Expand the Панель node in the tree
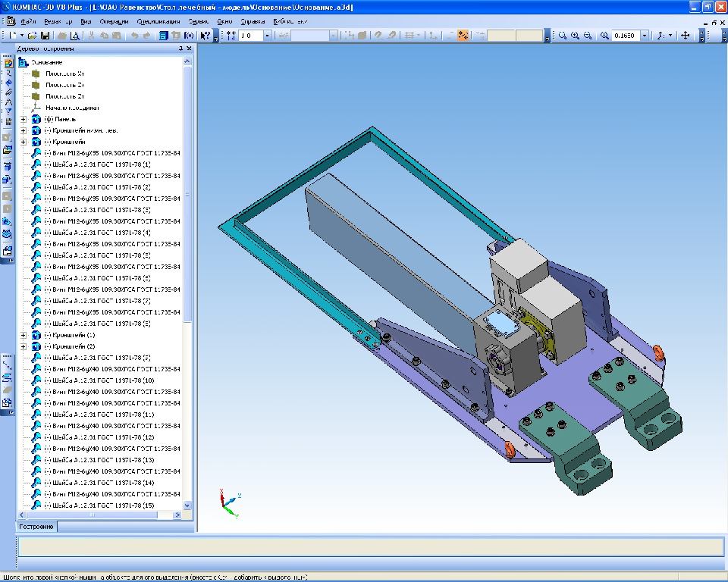Viewport: 728px width, 582px height. pos(24,119)
